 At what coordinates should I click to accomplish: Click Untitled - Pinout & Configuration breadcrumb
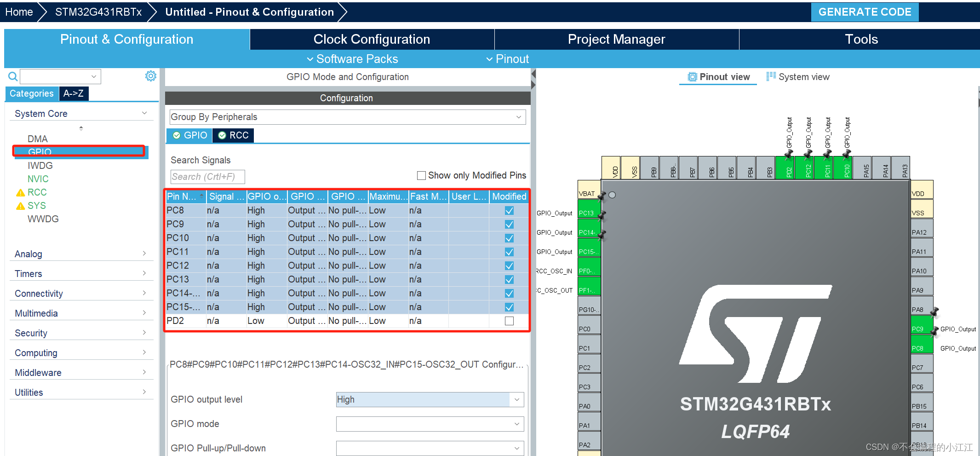click(250, 12)
